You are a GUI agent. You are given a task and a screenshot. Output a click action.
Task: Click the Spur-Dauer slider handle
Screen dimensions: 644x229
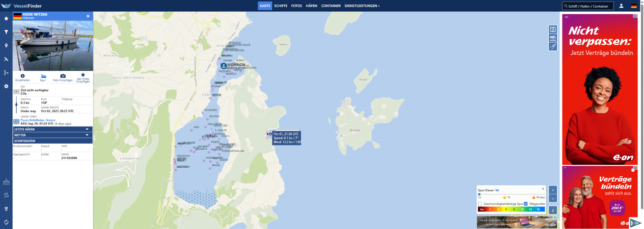coord(479,194)
